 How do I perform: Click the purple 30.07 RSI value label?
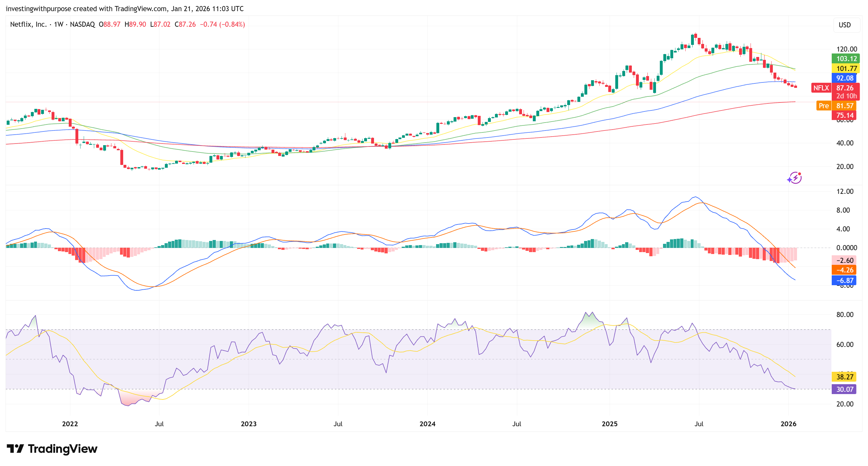(844, 389)
